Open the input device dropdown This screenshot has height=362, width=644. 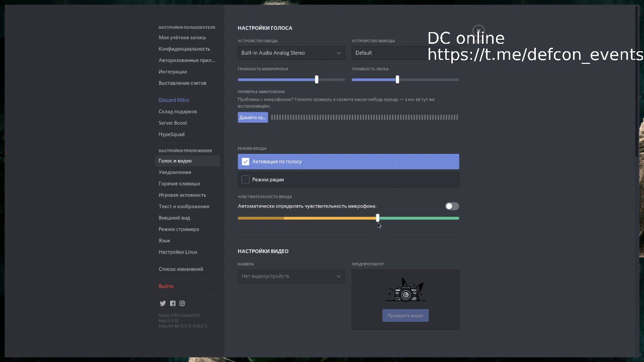coord(291,53)
